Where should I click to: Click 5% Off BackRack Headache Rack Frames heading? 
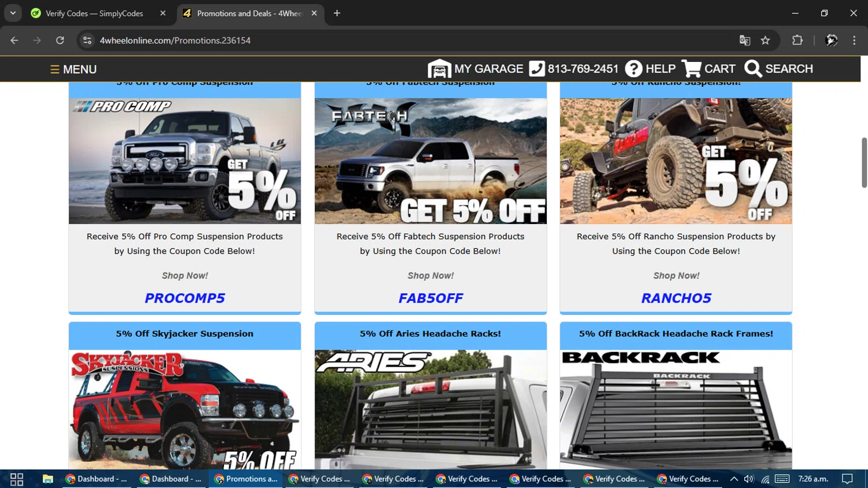click(x=676, y=334)
